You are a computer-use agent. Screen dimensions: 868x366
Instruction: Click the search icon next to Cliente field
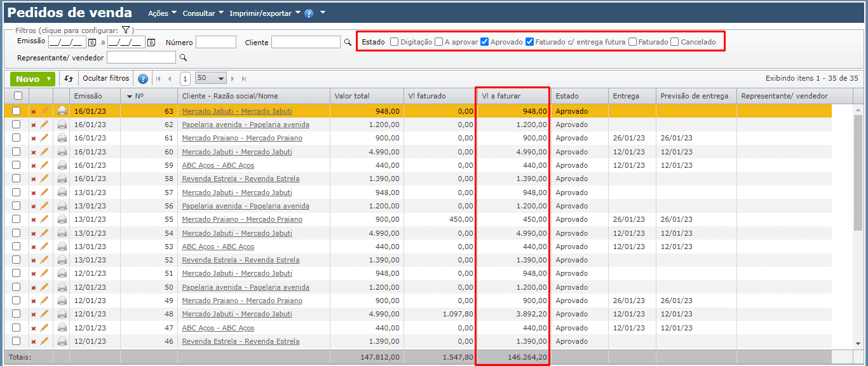(x=348, y=43)
